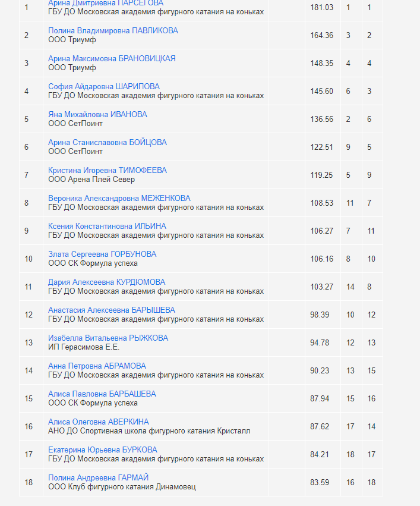420x506 pixels.
Task: Select total score 181.03
Action: pos(322,7)
